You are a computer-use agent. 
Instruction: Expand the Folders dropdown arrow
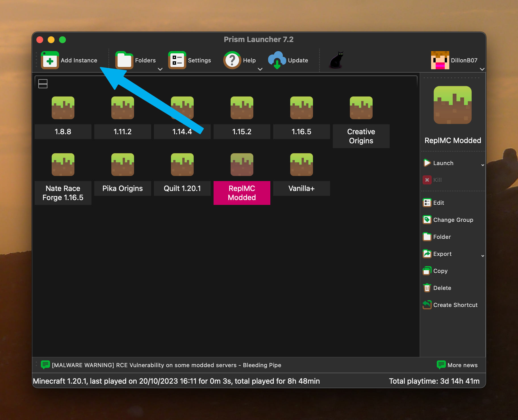coord(160,69)
